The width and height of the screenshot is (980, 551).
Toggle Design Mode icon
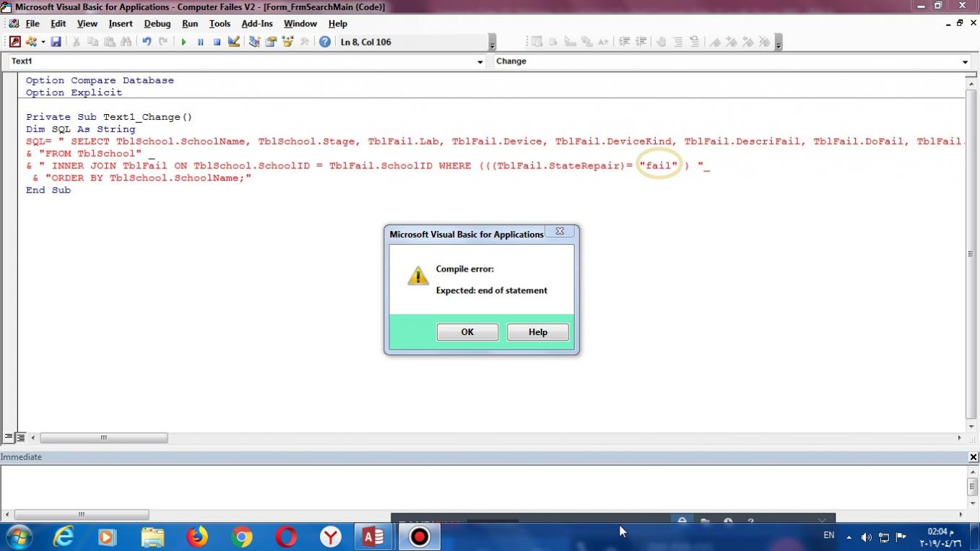(x=233, y=42)
